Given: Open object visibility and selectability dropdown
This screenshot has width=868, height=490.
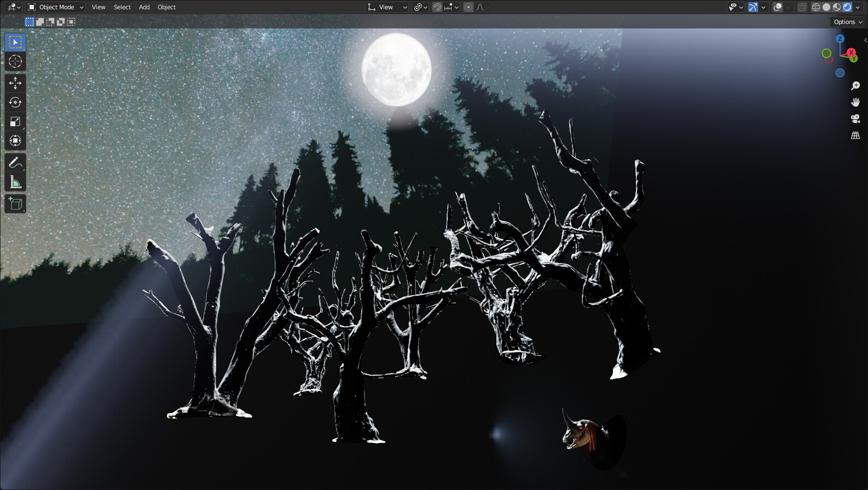Looking at the screenshot, I should (736, 7).
